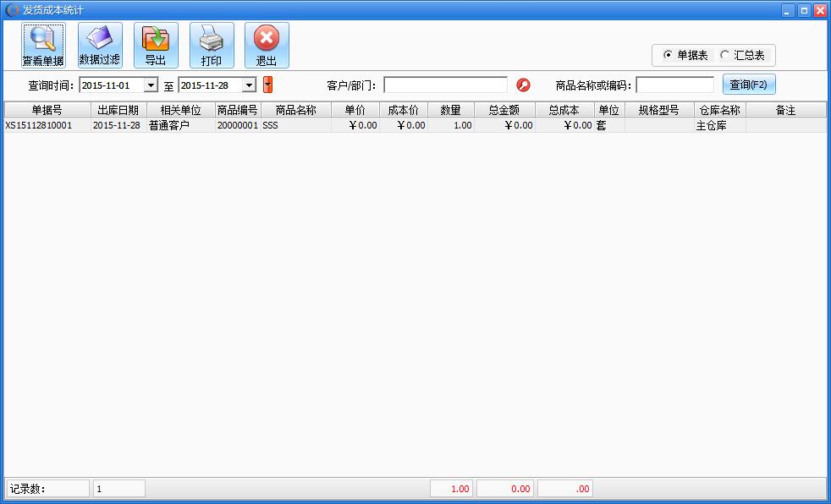Maximize the 发货成本统计 window
This screenshot has width=831, height=504.
click(x=805, y=10)
